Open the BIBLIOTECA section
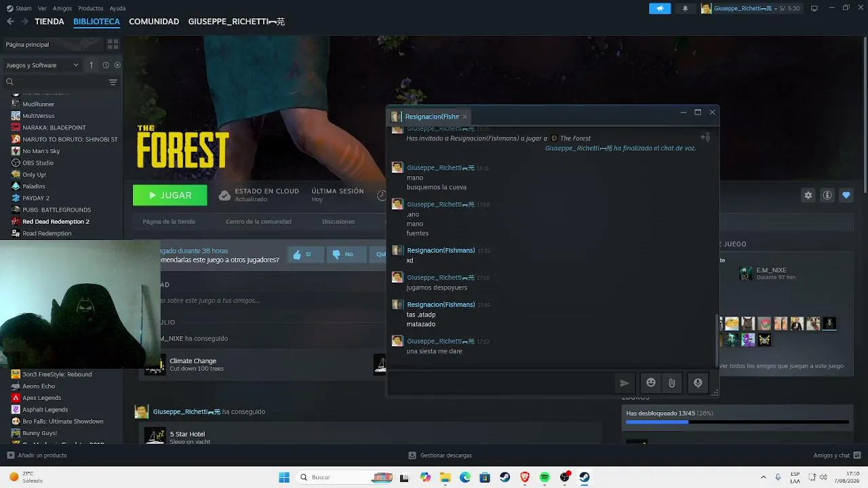 click(96, 22)
